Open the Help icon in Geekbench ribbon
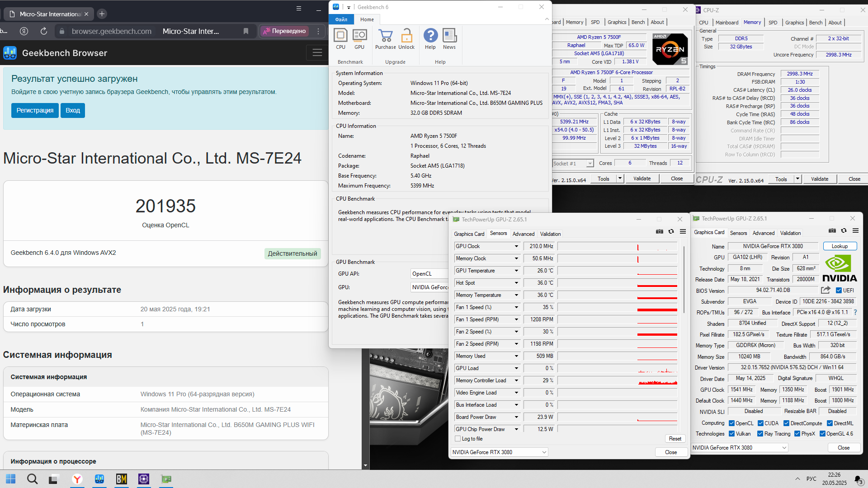The height and width of the screenshot is (488, 868). 430,39
